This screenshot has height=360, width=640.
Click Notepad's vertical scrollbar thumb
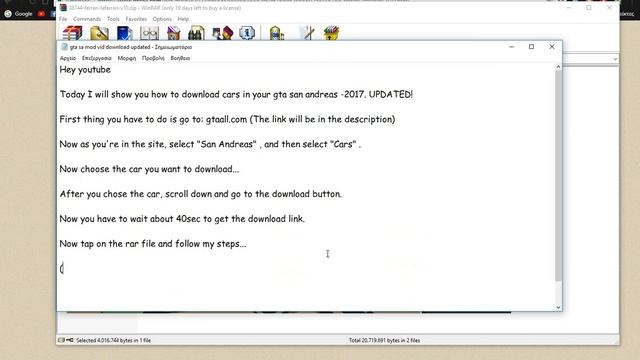click(x=558, y=176)
